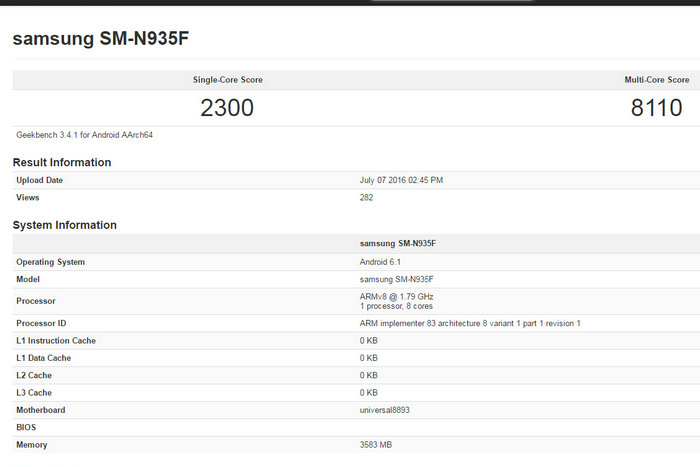Select the universal8893 motherboard value
The width and height of the screenshot is (700, 467).
tap(385, 410)
